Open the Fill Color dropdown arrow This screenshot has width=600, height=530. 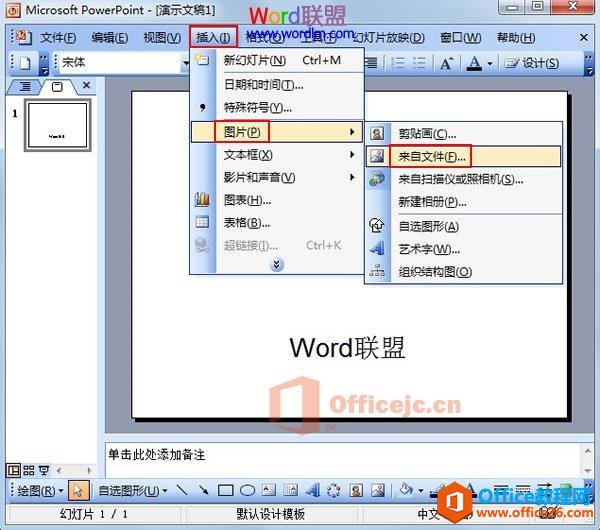tap(421, 490)
